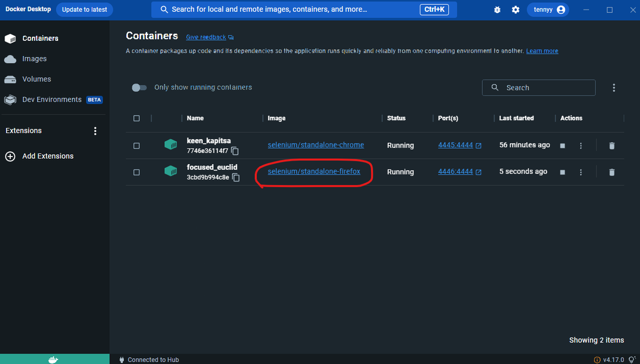Click the magnifier icon in global search bar

[165, 10]
